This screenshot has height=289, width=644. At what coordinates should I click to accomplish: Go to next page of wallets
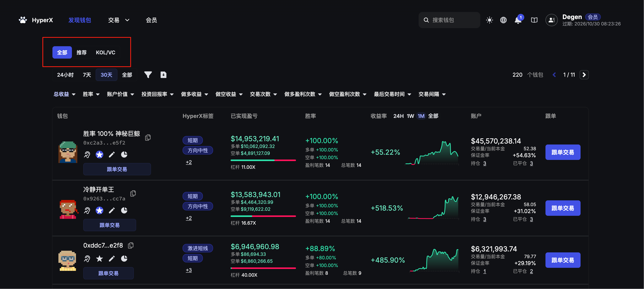584,75
